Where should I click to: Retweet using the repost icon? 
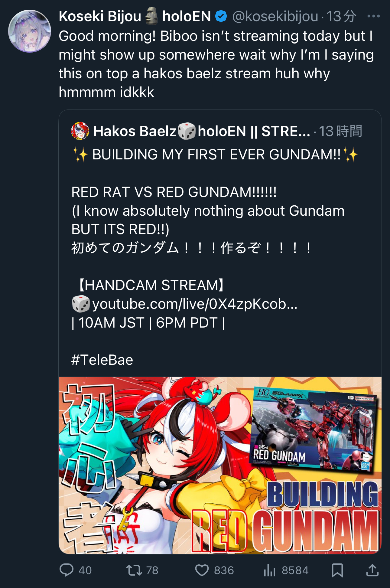(x=134, y=570)
